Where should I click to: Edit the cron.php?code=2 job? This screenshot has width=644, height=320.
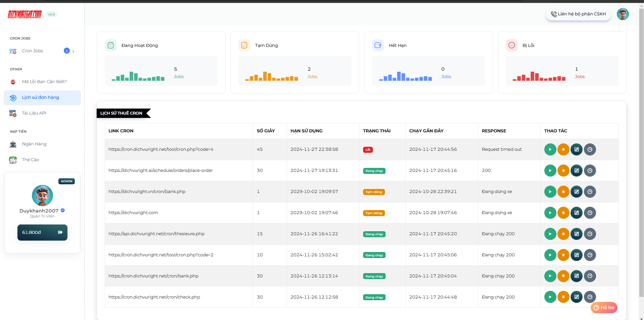[577, 255]
